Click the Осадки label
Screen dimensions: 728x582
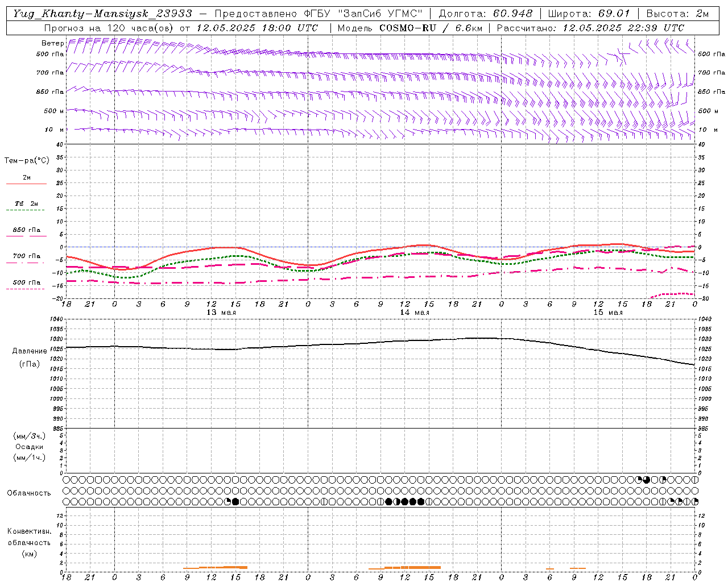pos(30,447)
